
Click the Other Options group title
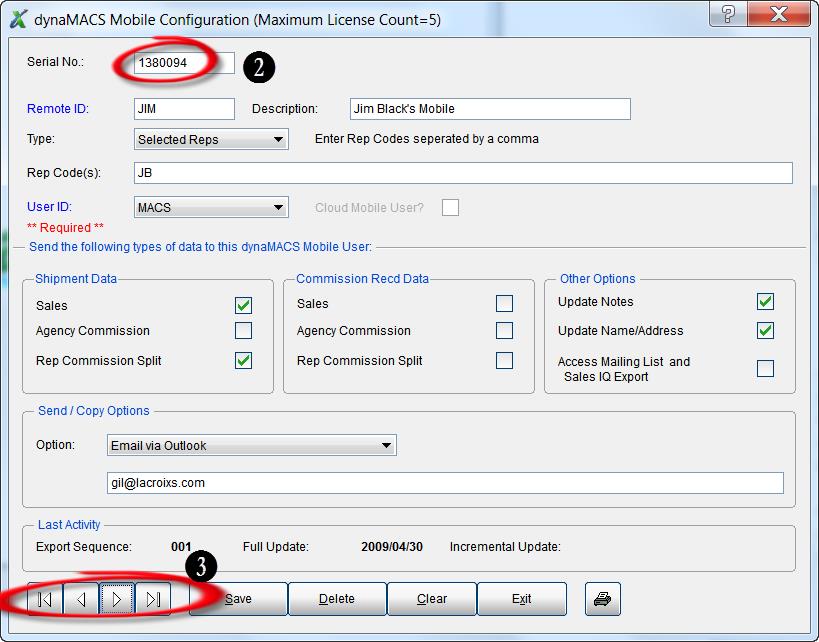point(598,279)
